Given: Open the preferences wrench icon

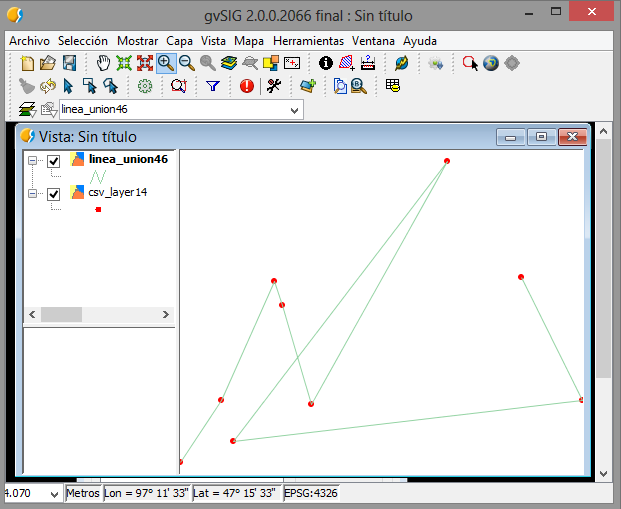Looking at the screenshot, I should (x=273, y=87).
